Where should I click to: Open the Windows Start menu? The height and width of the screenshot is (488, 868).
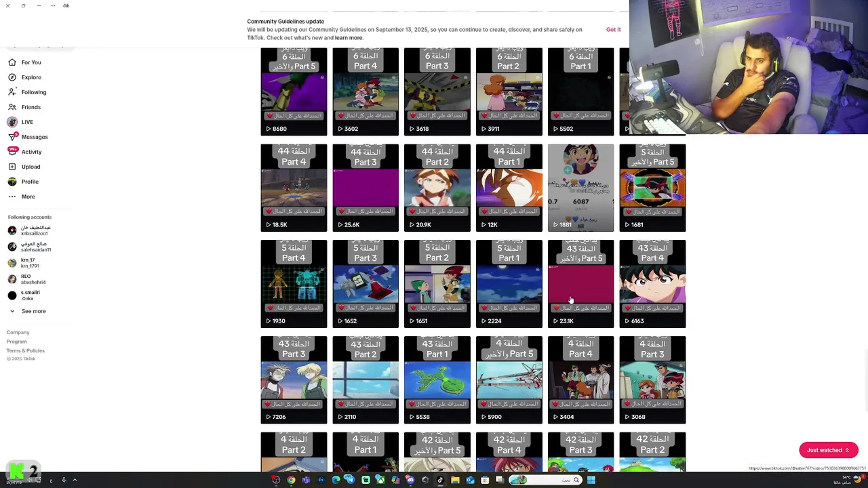click(591, 480)
